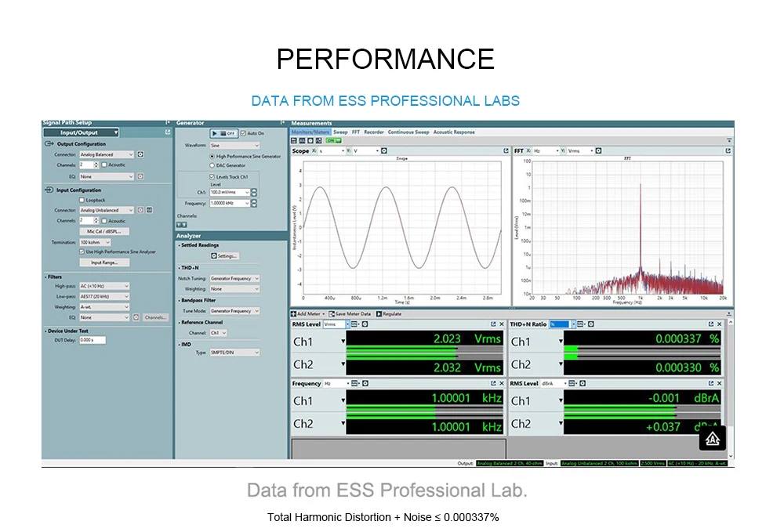Open the Add Meter menu
Viewport: 784px width, 532px height.
pos(308,313)
